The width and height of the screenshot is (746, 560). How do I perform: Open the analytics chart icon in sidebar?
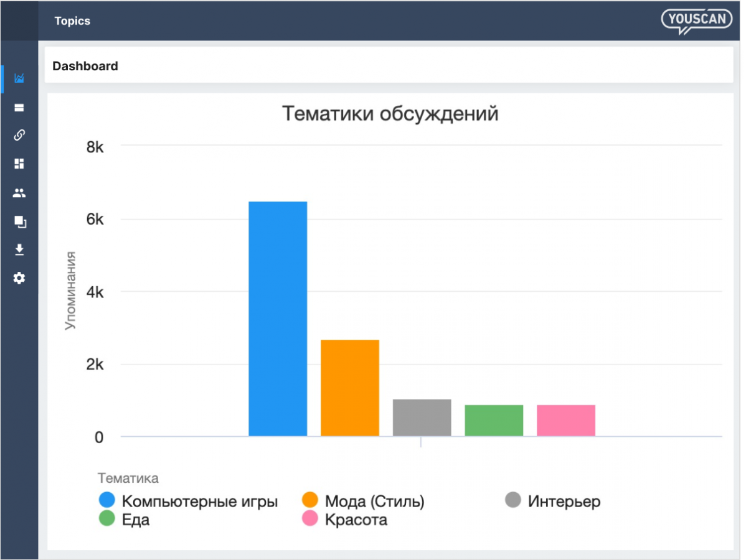19,78
